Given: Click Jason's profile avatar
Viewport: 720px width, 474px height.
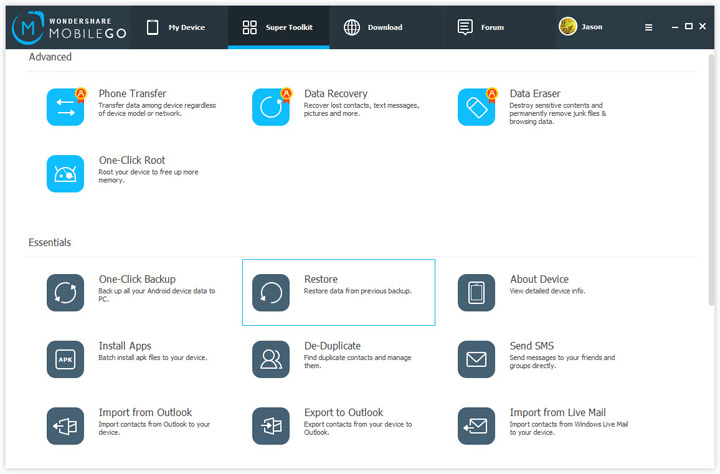Looking at the screenshot, I should (x=568, y=27).
